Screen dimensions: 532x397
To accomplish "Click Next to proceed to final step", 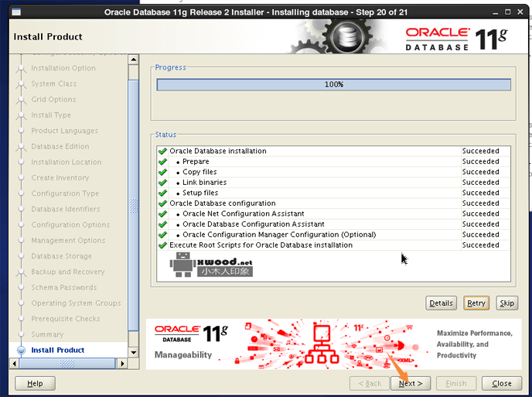I will (410, 383).
